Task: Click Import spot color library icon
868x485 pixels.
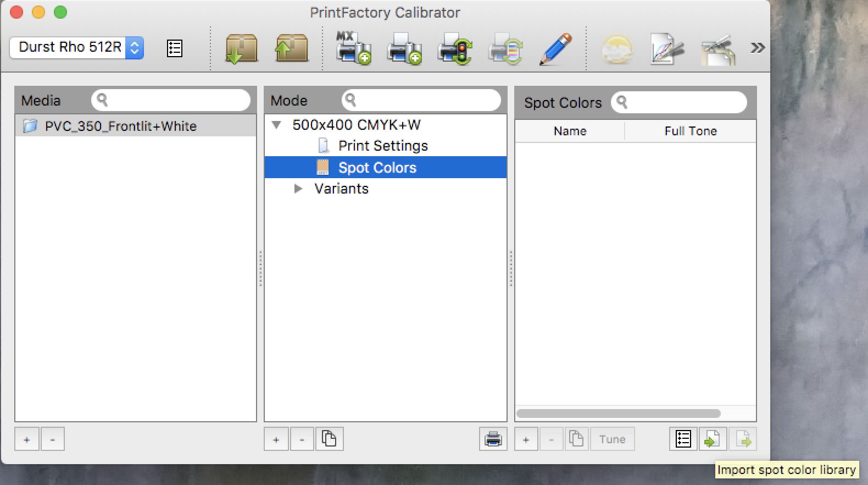Action: [x=713, y=439]
